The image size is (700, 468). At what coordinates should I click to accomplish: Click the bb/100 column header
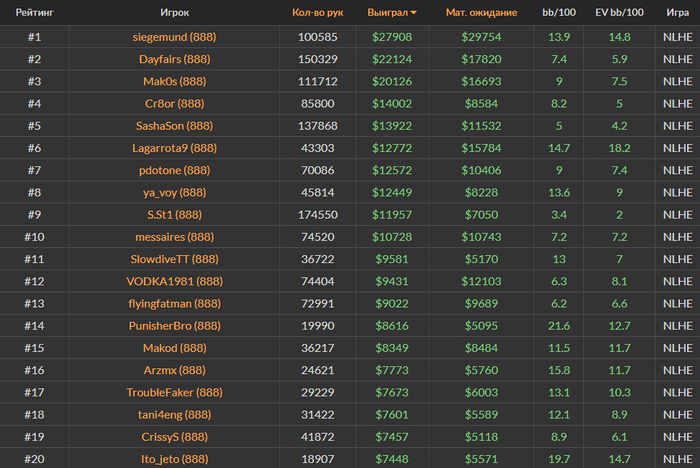(x=559, y=13)
